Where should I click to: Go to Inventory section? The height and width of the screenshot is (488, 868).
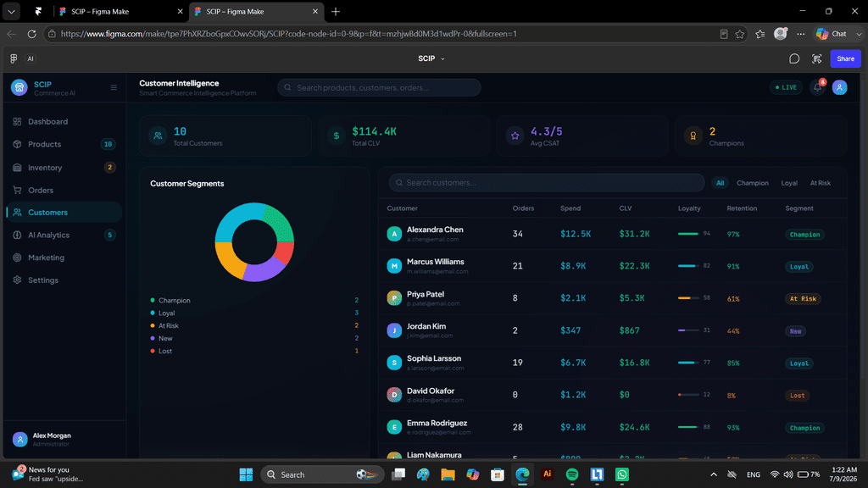[x=64, y=167]
